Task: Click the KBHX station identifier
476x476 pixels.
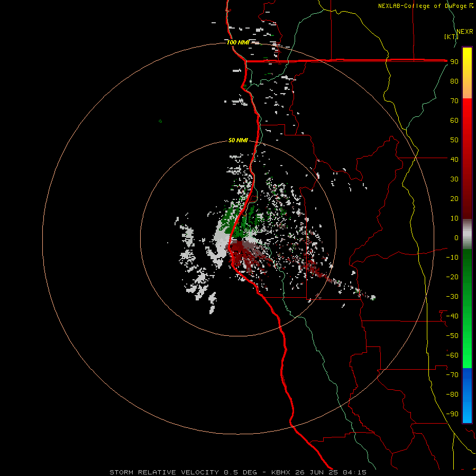Action: pyautogui.click(x=281, y=472)
